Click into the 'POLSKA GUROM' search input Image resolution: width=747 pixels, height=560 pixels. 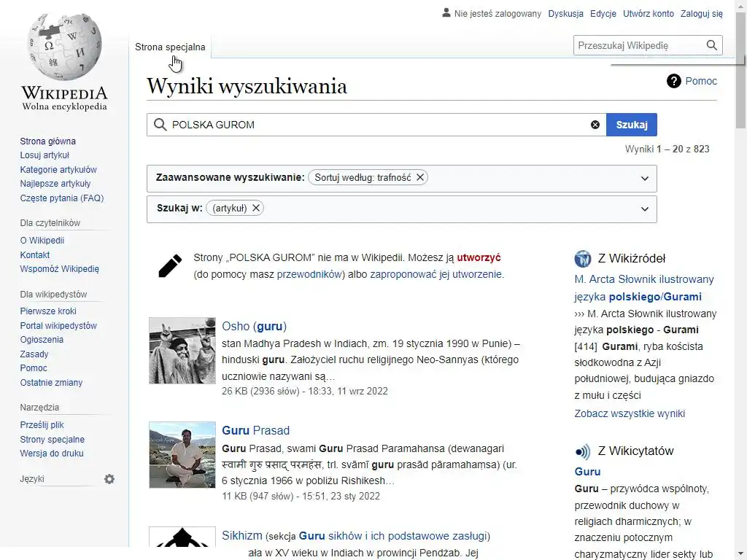[376, 125]
